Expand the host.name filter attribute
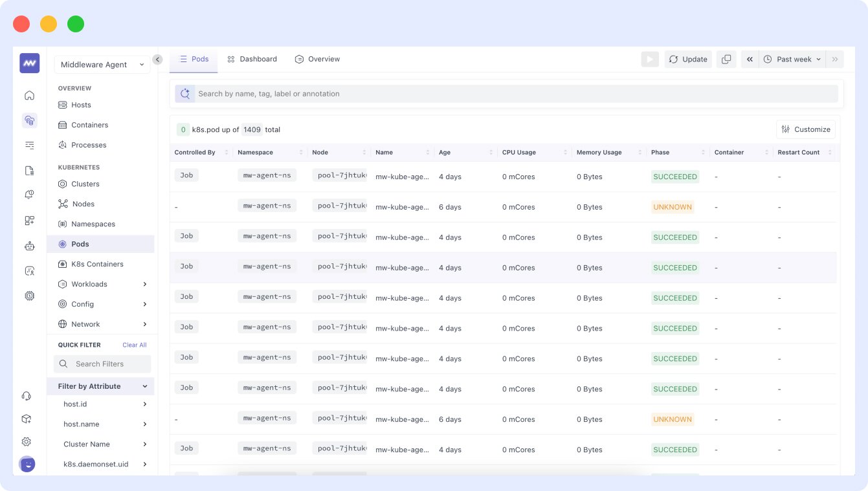The width and height of the screenshot is (868, 491). pos(145,424)
